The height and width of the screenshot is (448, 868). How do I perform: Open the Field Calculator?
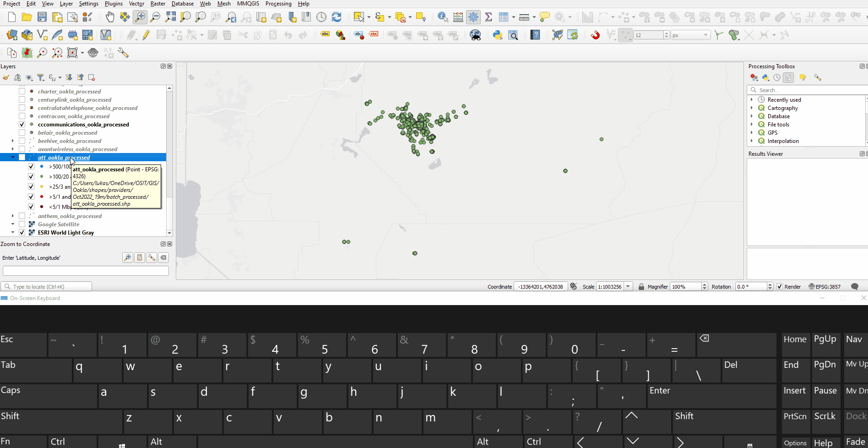click(x=458, y=17)
